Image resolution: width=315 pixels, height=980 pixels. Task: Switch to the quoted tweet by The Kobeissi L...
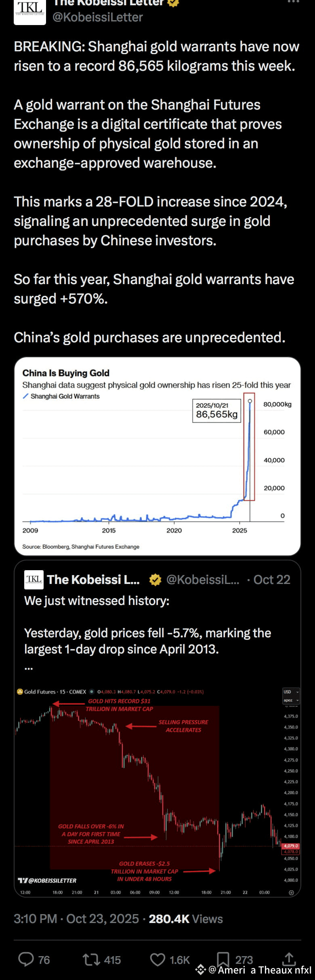click(93, 580)
